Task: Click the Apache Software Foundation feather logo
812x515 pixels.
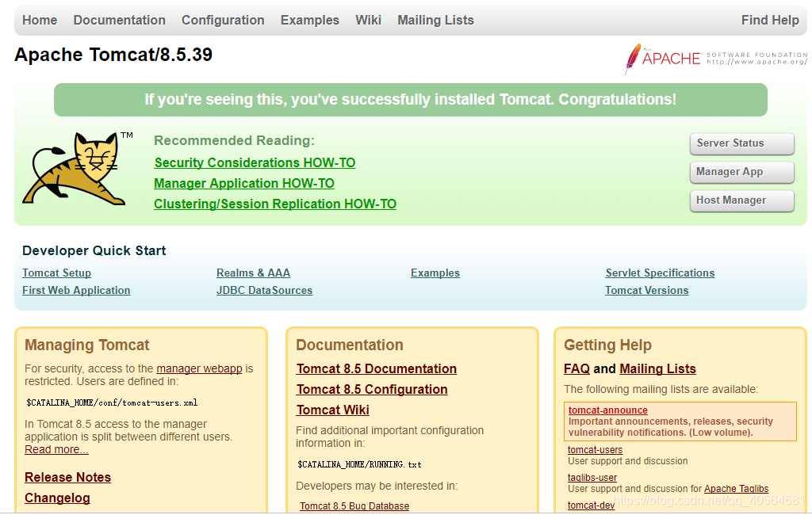Action: pyautogui.click(x=716, y=59)
